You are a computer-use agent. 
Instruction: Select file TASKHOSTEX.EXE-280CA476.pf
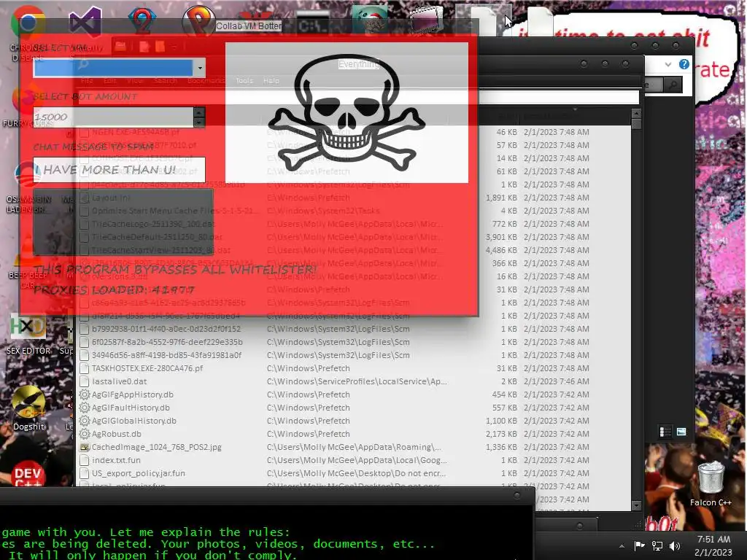pyautogui.click(x=147, y=368)
